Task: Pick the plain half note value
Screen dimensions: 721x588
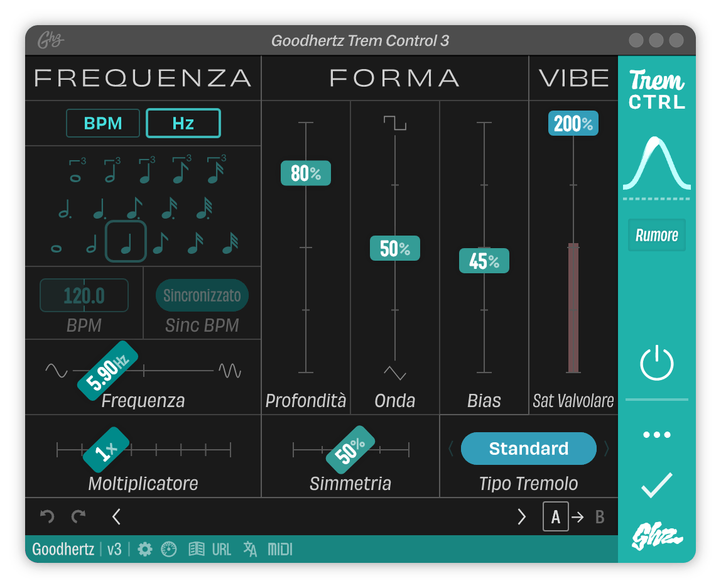Action: click(92, 244)
